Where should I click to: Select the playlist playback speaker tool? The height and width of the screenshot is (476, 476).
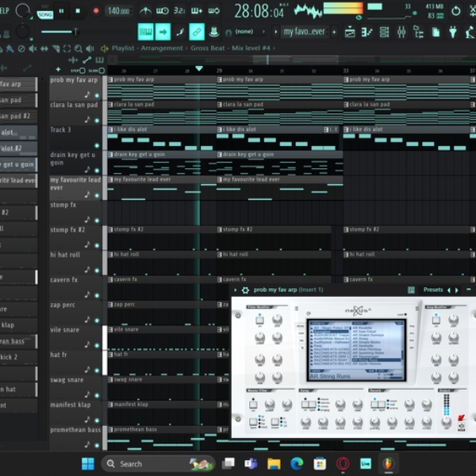coord(90,48)
